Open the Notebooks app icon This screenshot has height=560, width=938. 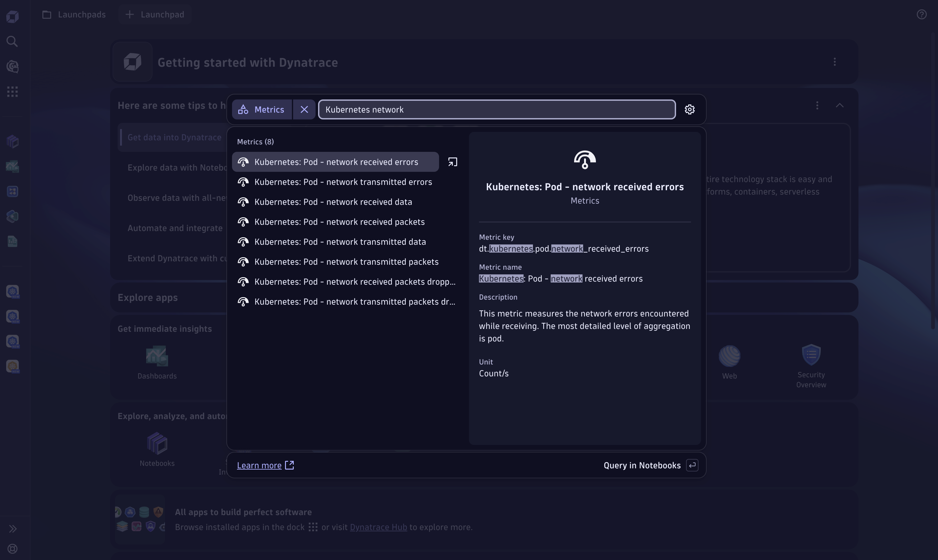click(x=157, y=443)
